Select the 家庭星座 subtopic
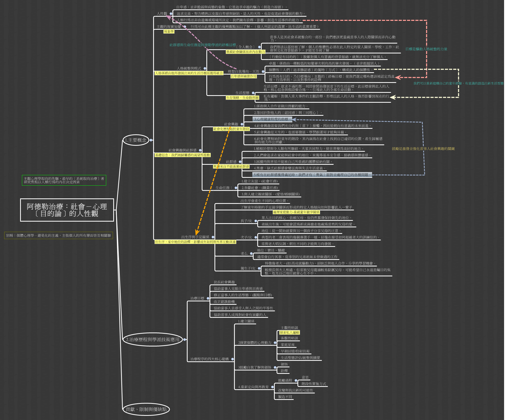Image resolution: width=508 pixels, height=420 pixels. tap(288, 345)
